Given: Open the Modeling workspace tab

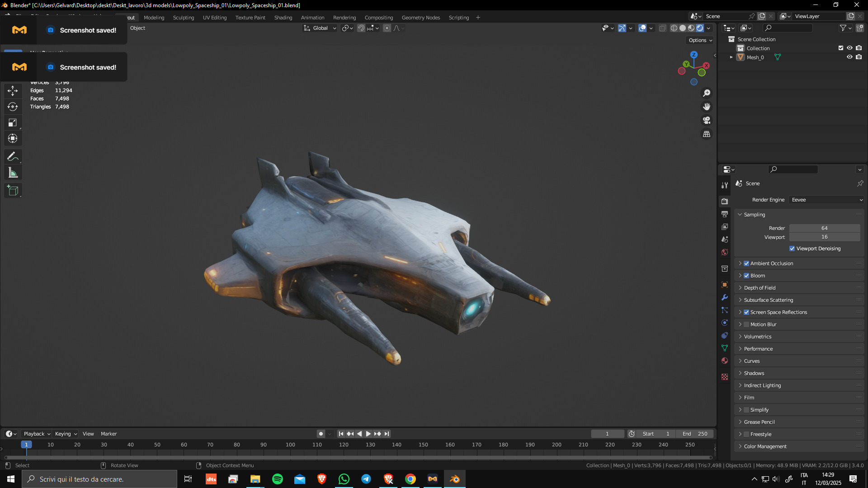Looking at the screenshot, I should click(x=154, y=18).
